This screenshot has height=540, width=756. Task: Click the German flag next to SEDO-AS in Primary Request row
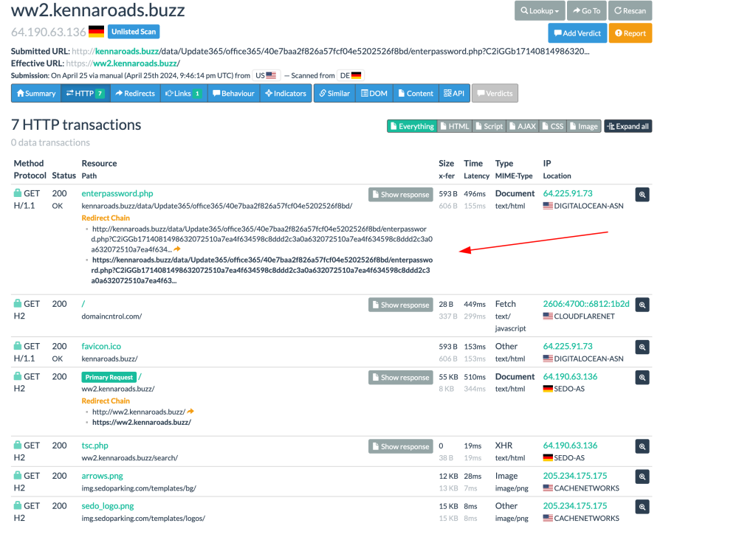[x=548, y=389]
